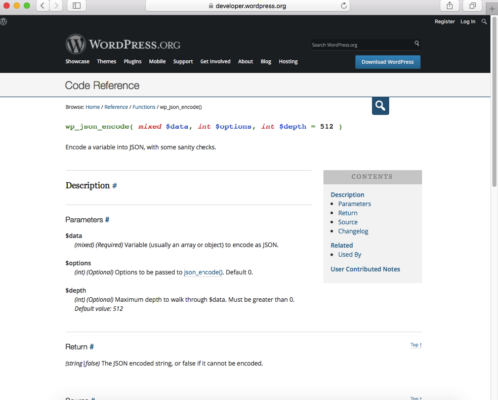Jump to Source in Contents

pyautogui.click(x=348, y=222)
